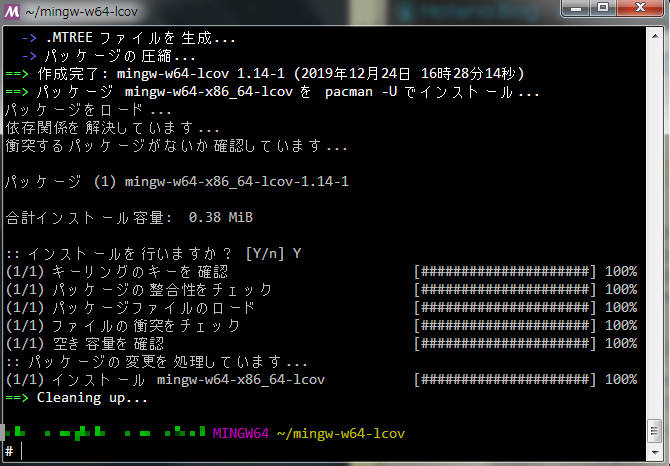Click '(1/1) 空き容量を確認' text

tap(85, 344)
